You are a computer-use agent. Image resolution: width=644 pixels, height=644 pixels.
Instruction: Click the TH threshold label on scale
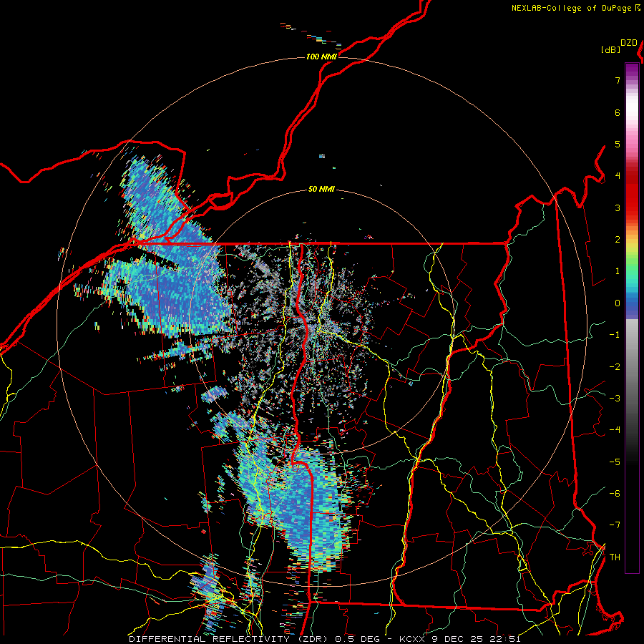(615, 557)
